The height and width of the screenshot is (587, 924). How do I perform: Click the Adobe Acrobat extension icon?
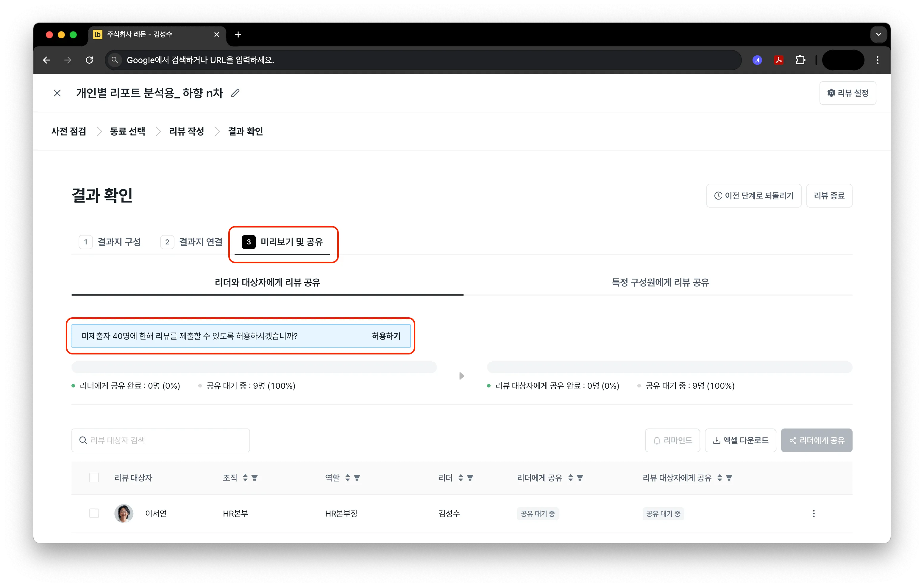778,60
